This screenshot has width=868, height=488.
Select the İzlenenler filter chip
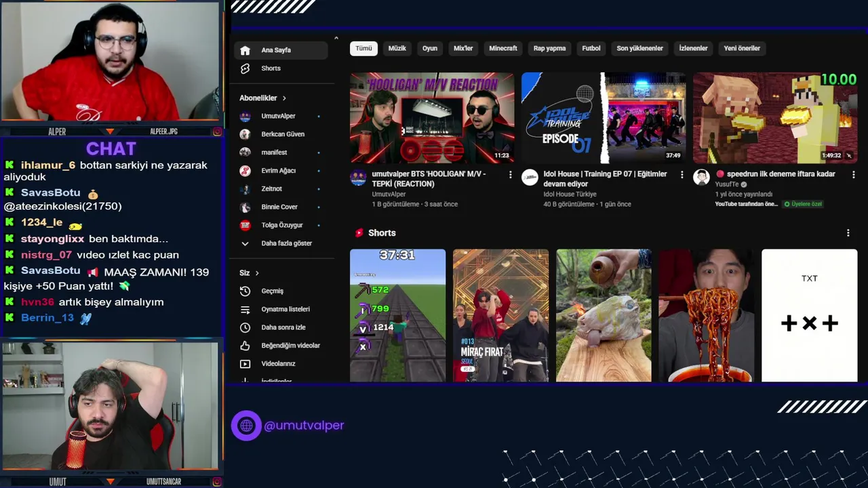point(694,48)
